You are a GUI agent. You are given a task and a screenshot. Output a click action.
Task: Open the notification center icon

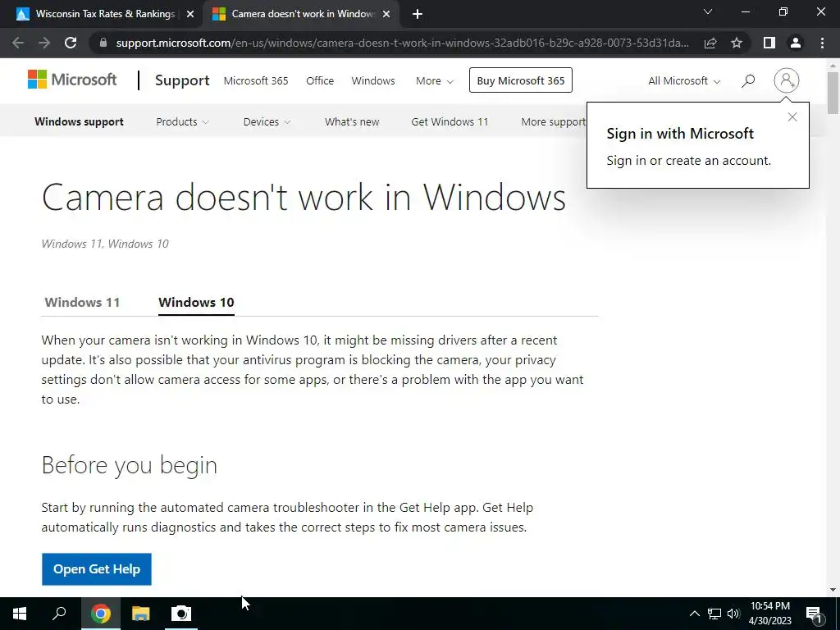click(x=814, y=614)
